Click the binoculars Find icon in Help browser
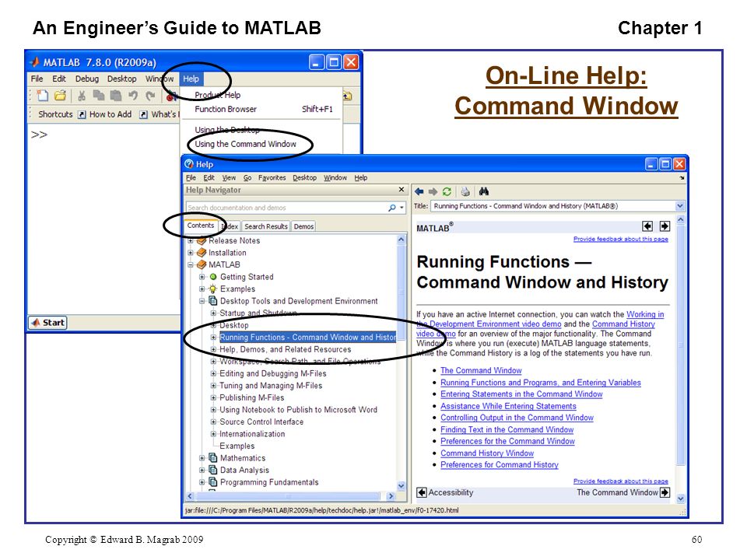Image resolution: width=747 pixels, height=560 pixels. [484, 191]
